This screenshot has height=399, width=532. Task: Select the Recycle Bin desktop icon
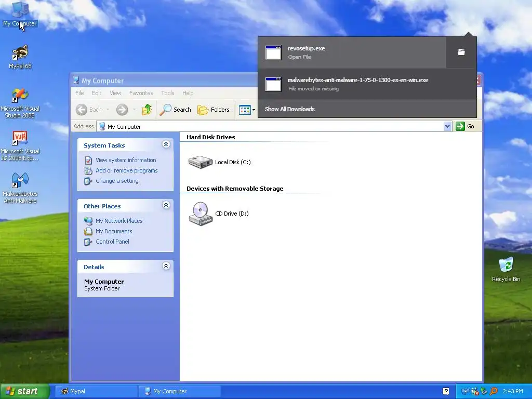coord(506,270)
